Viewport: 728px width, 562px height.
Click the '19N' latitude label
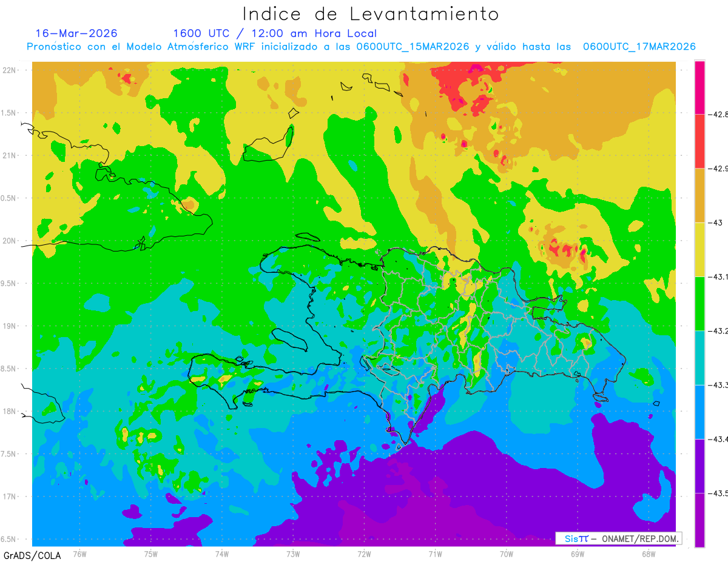[10, 326]
